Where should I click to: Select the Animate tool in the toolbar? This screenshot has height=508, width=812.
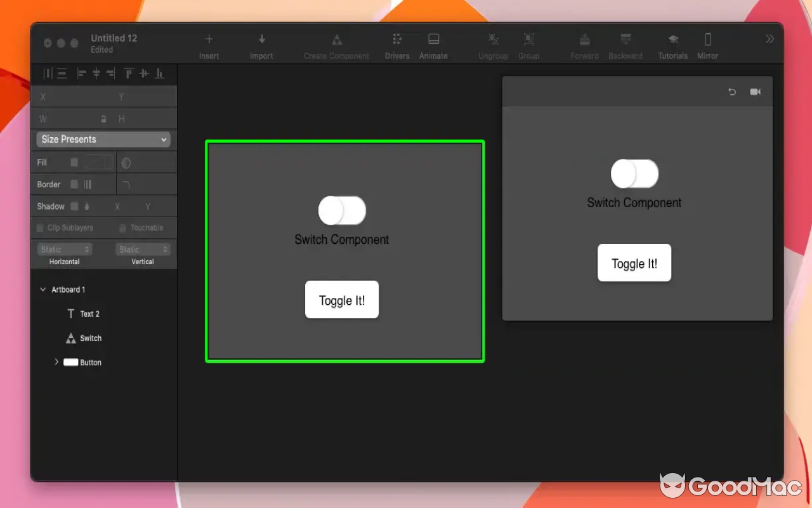pos(433,44)
